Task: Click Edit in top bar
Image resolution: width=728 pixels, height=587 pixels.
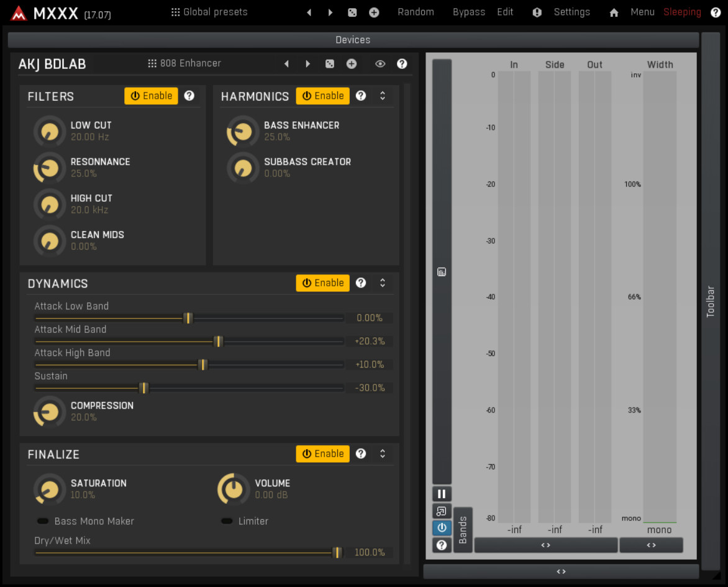Action: point(504,12)
